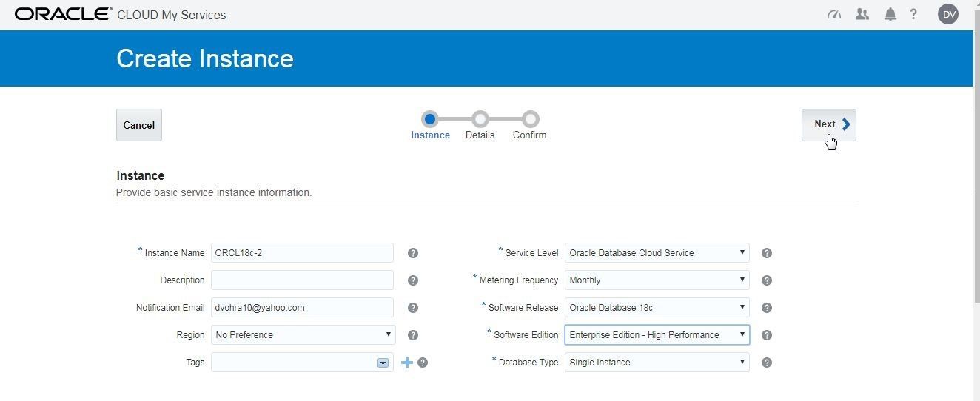
Task: Click the Create Instance heading
Action: pyautogui.click(x=205, y=58)
